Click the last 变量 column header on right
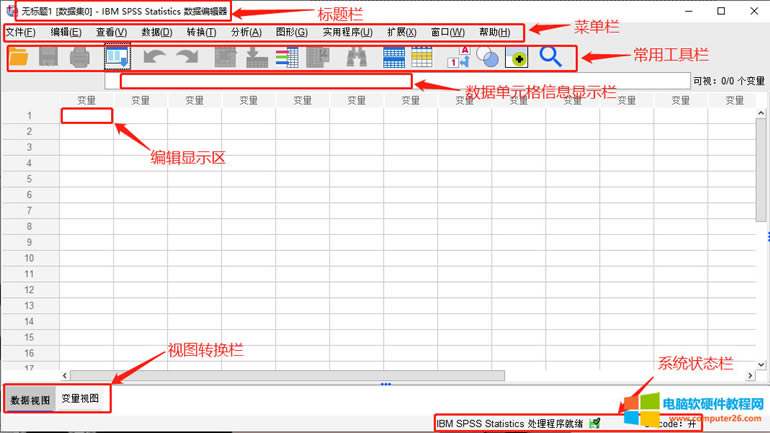Image resolution: width=770 pixels, height=433 pixels. 735,101
